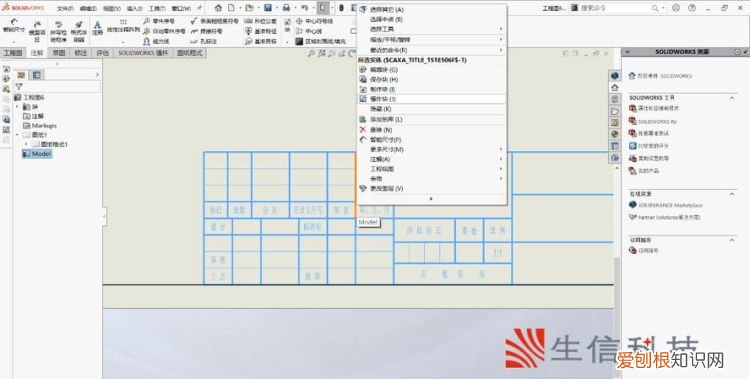This screenshot has width=750, height=379.
Task: Create a new document via toolbar icon
Action: point(231,8)
